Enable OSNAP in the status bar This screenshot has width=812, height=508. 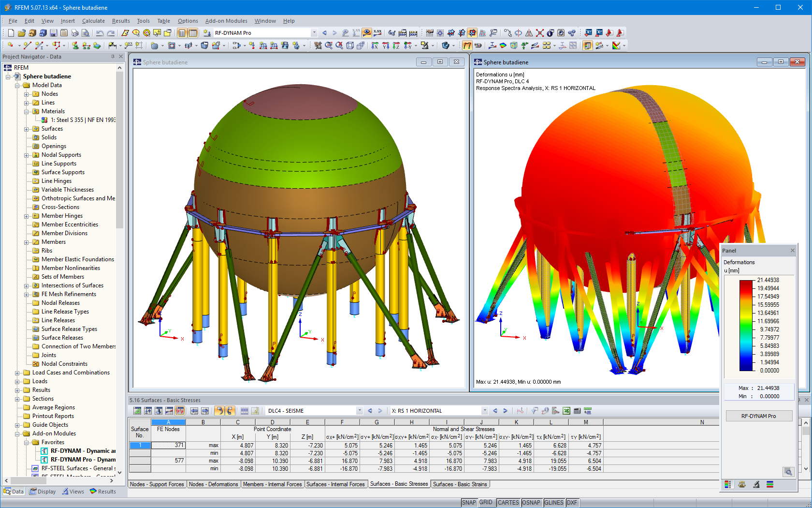click(531, 502)
